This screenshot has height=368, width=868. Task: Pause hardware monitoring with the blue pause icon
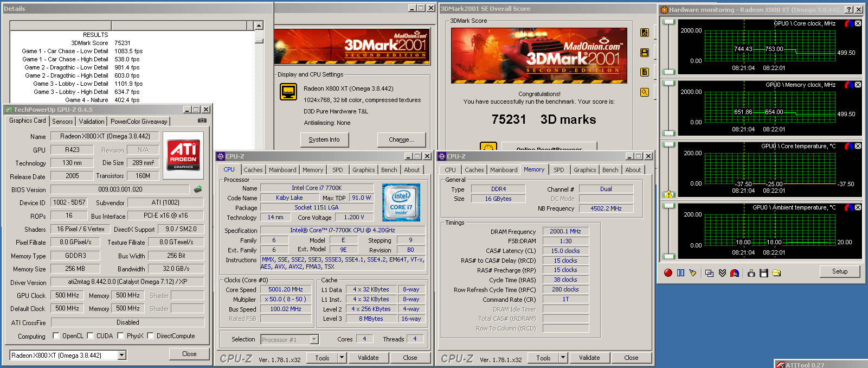pos(680,272)
